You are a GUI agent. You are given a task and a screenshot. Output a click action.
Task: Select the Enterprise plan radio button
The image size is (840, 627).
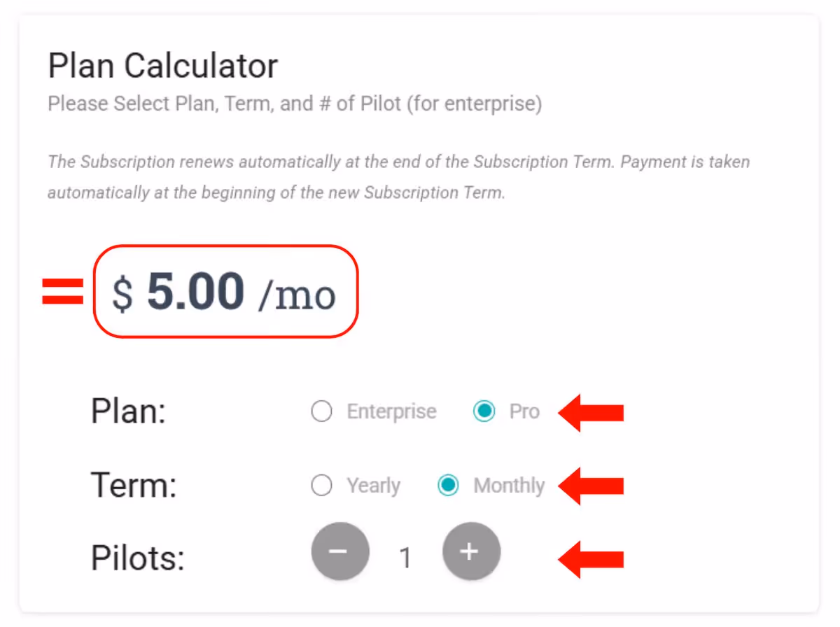pos(321,412)
